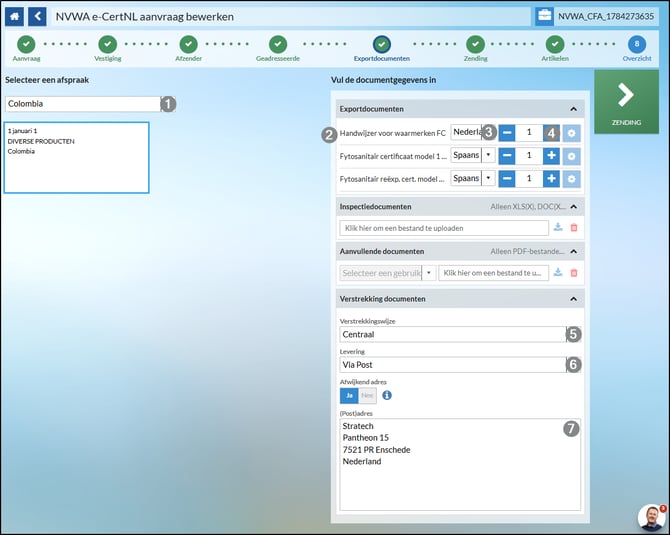Decrease quantity of Fytosanitair reëxp. cert. model
Screen dimensions: 670x535
click(x=507, y=179)
